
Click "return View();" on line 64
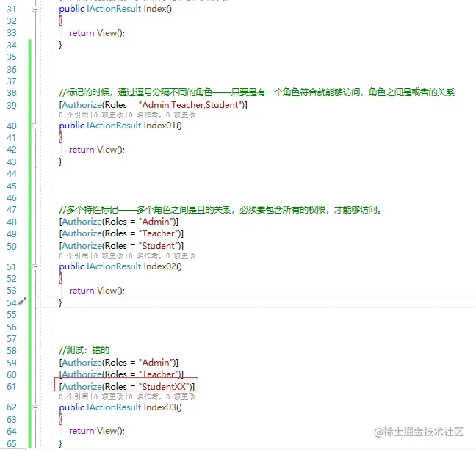[x=97, y=431]
